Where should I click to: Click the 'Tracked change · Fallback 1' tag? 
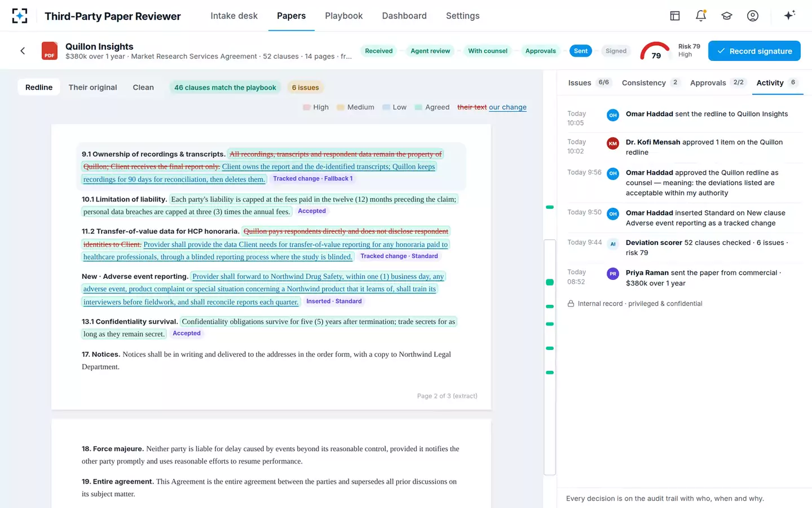coord(313,179)
